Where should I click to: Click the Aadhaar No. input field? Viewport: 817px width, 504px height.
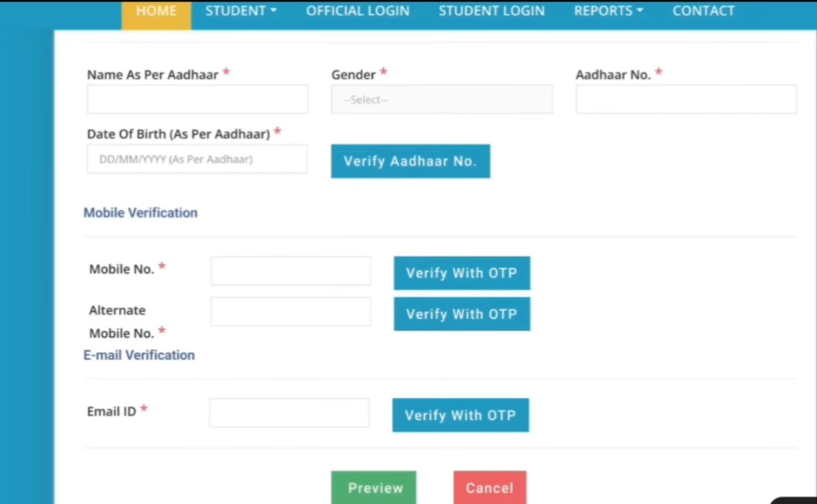(x=686, y=99)
